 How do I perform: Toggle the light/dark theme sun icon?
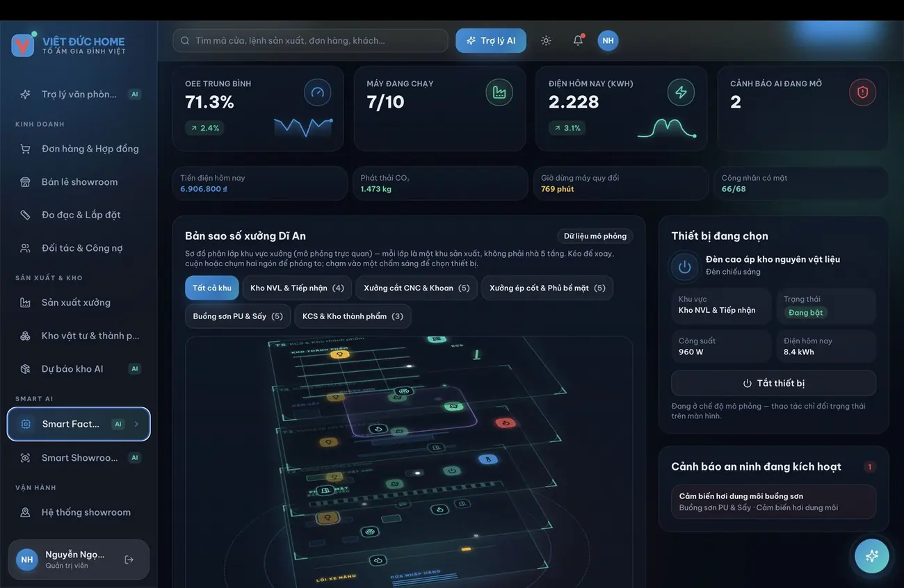coord(546,40)
